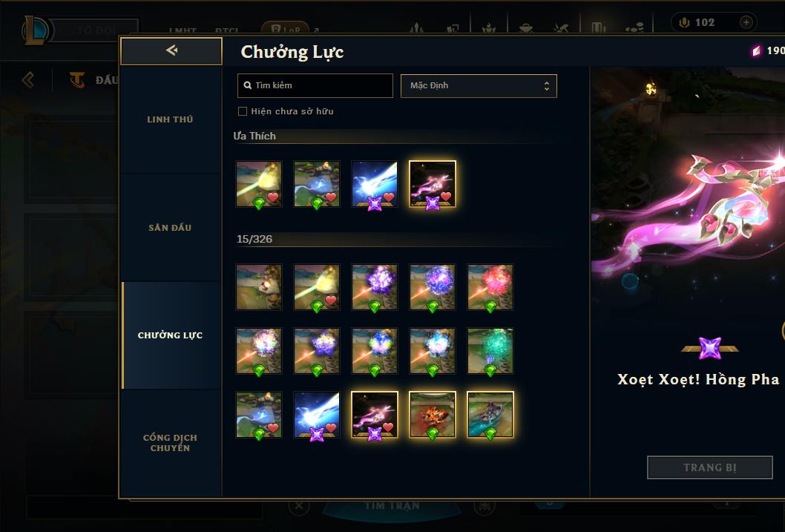Click the back arrow above the category list
Image resolution: width=785 pixels, height=532 pixels.
coord(171,50)
